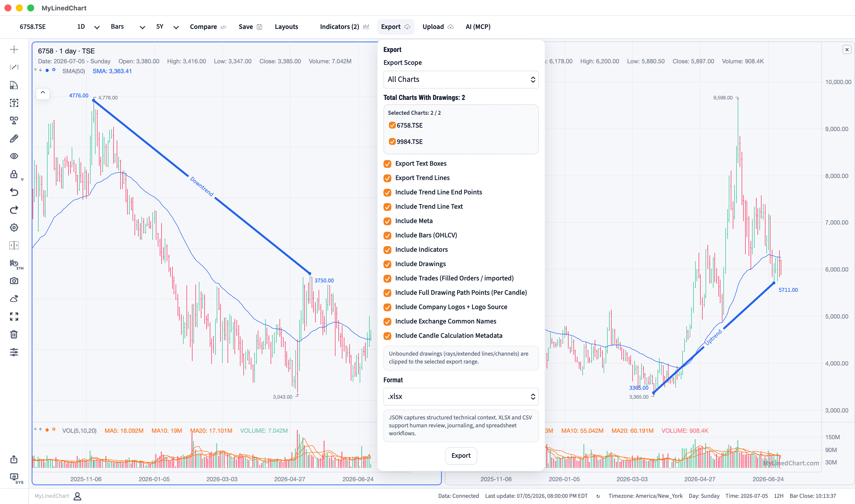Toggle Include Candle Calculation Metadata checkbox
855x504 pixels.
387,336
